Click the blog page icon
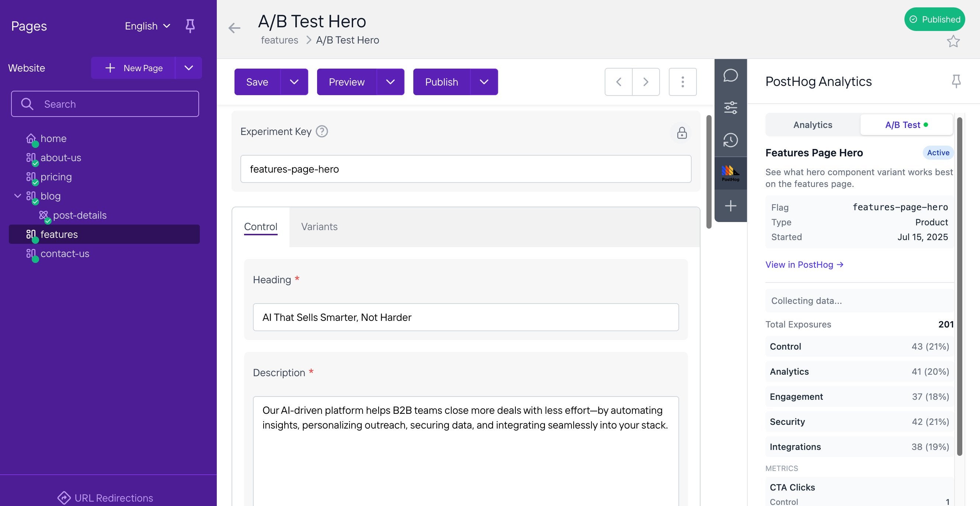Viewport: 980px width, 506px height. 31,196
